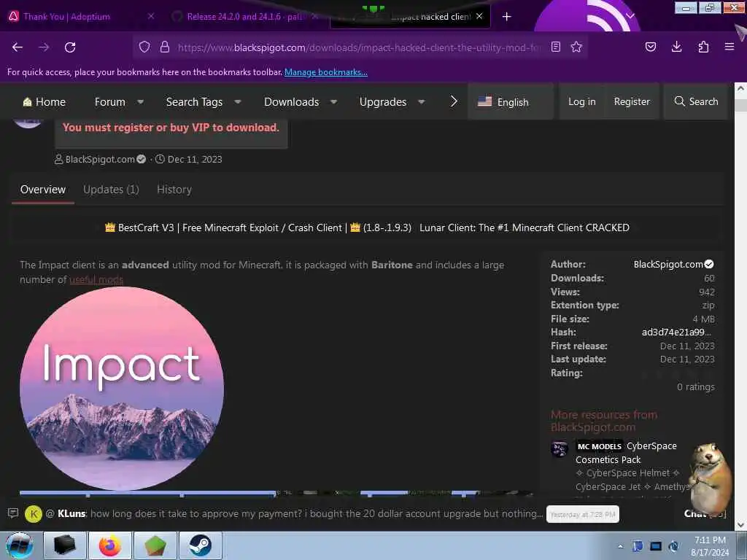Click the padlock site security icon
Screen dimensions: 747x560
pyautogui.click(x=165, y=47)
